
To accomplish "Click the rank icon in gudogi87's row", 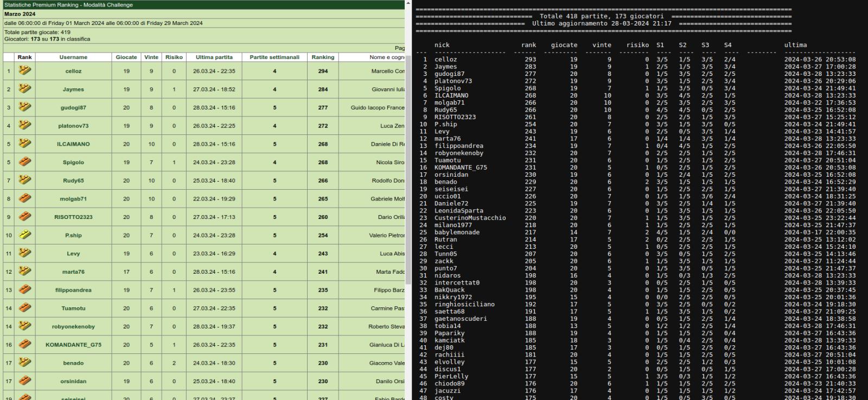I will click(24, 107).
